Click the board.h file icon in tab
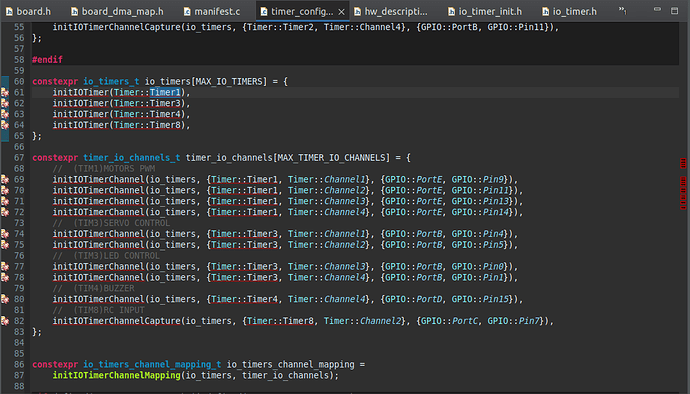The width and height of the screenshot is (690, 394). coord(9,11)
